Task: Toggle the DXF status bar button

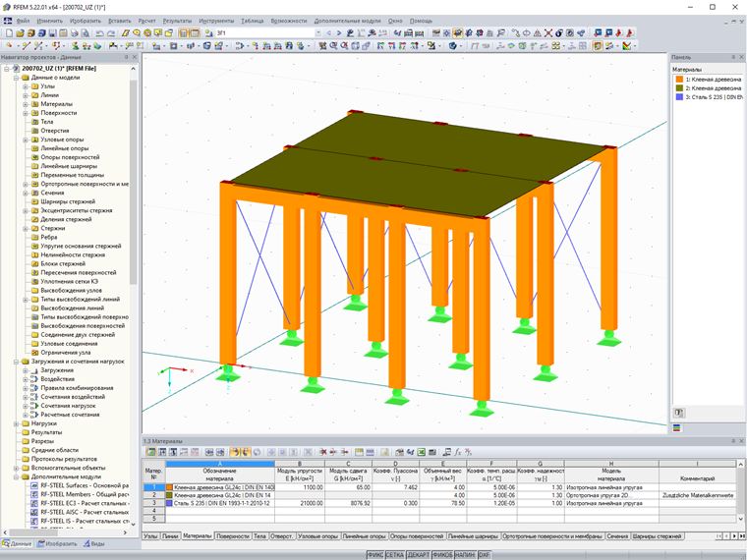Action: tap(484, 555)
